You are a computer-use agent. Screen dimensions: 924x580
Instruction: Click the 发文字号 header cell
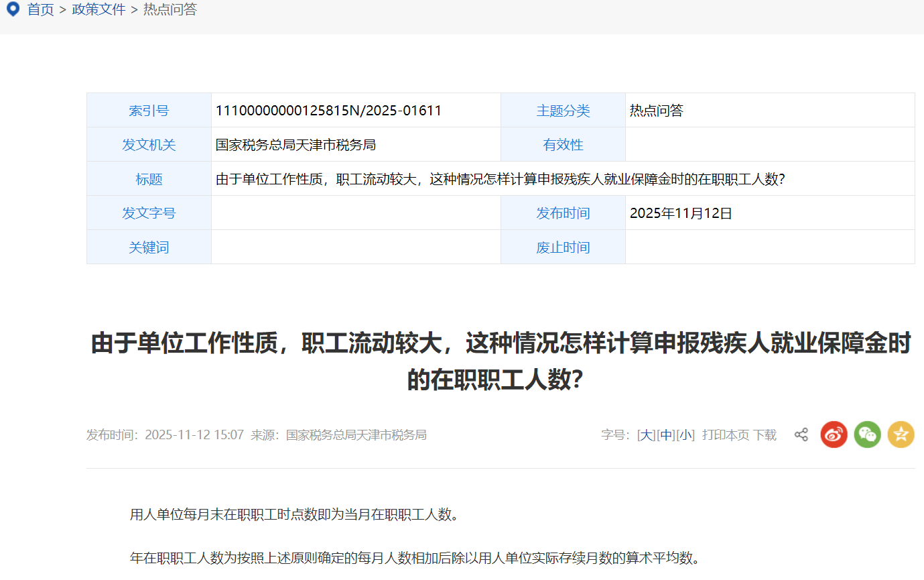pyautogui.click(x=149, y=213)
